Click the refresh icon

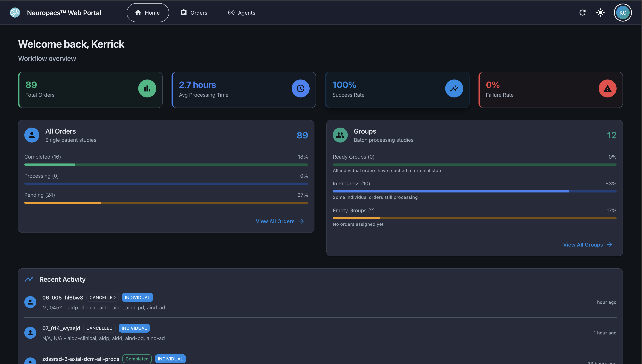583,13
